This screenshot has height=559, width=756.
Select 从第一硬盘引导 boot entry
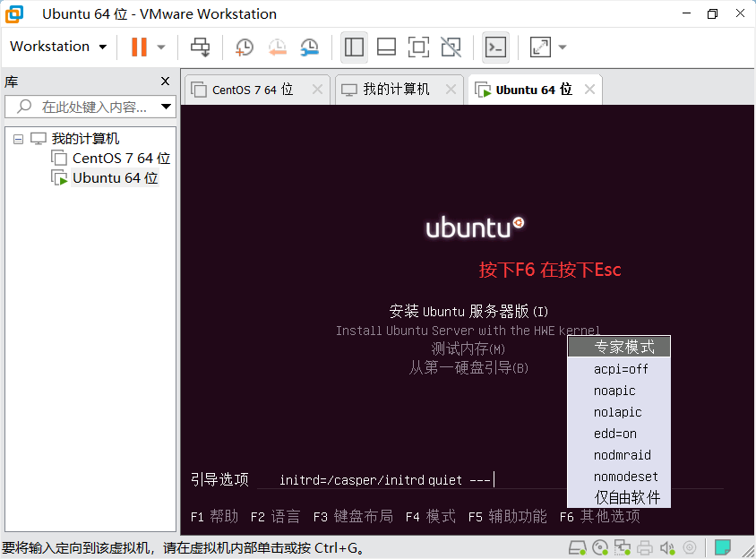468,368
